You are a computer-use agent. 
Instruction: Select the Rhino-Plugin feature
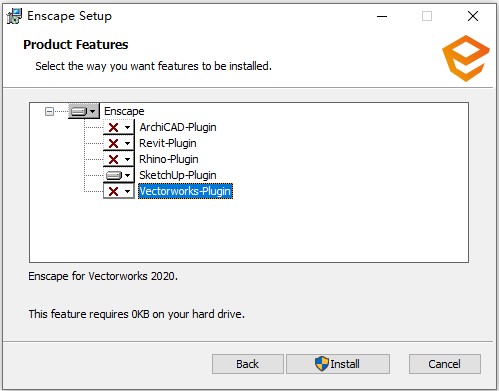point(169,159)
